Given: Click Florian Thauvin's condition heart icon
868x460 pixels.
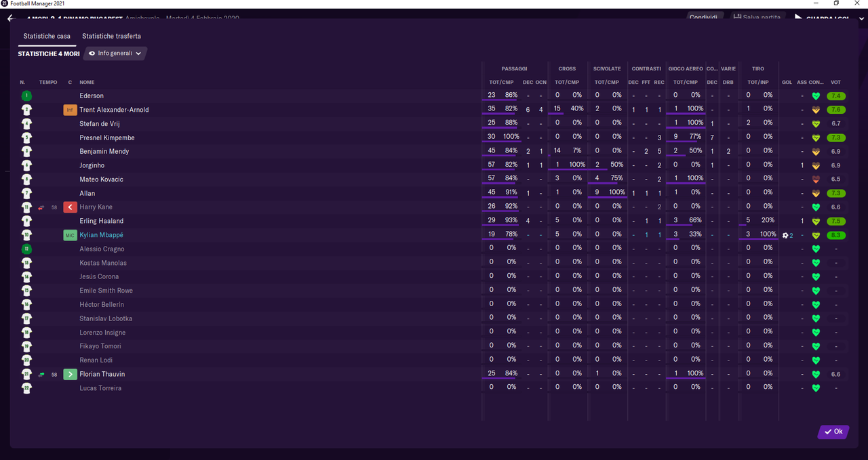Looking at the screenshot, I should [x=816, y=374].
